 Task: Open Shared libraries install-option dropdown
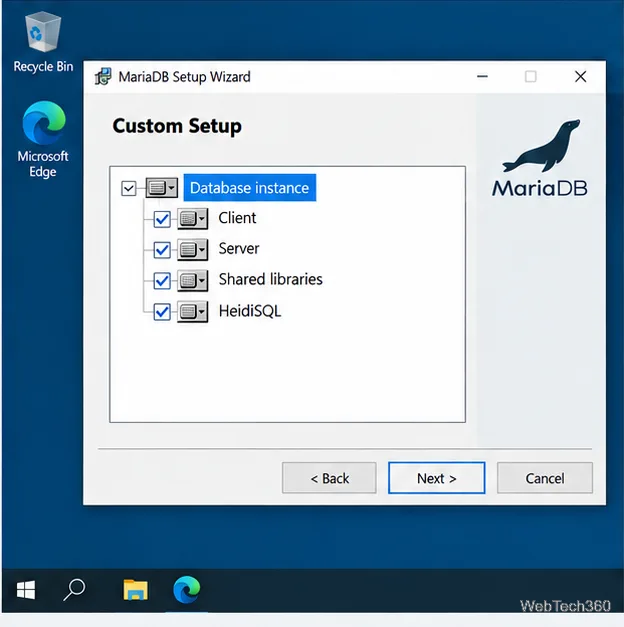[x=193, y=280]
